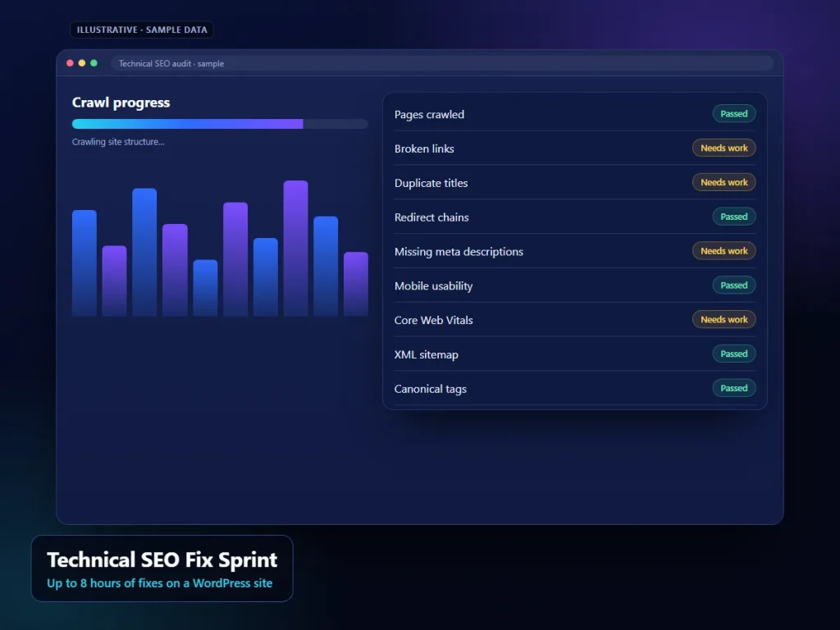
Task: Click the yellow minimize dot in mock window
Action: (x=82, y=63)
